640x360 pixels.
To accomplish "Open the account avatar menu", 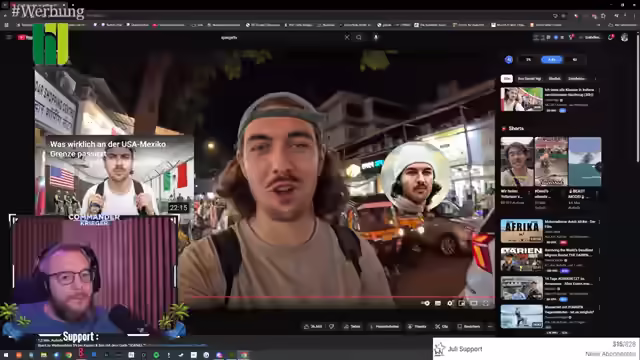I will (624, 37).
